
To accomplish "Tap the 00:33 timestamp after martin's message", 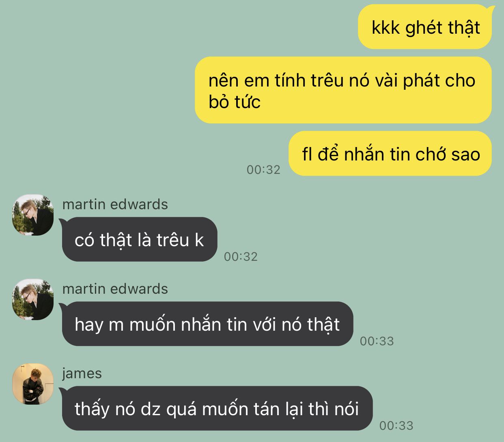I will 377,341.
